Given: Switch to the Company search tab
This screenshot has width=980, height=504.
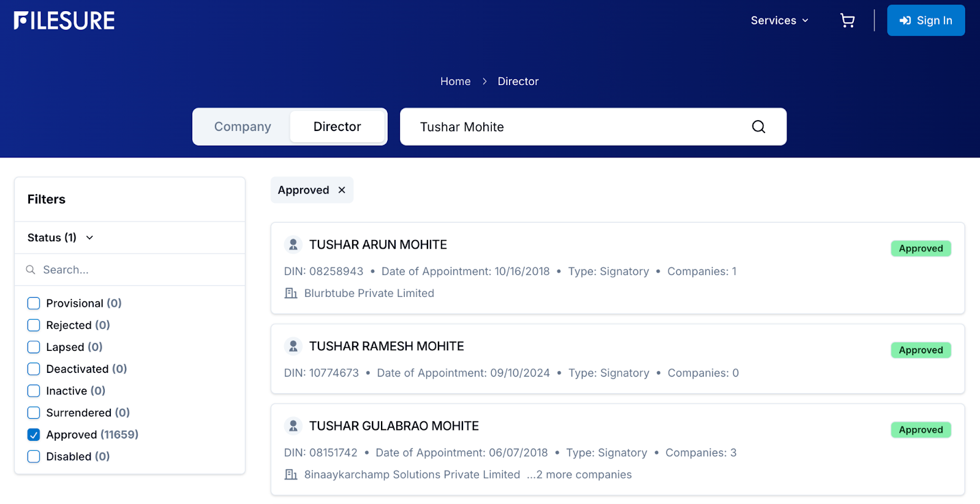Looking at the screenshot, I should pos(243,127).
